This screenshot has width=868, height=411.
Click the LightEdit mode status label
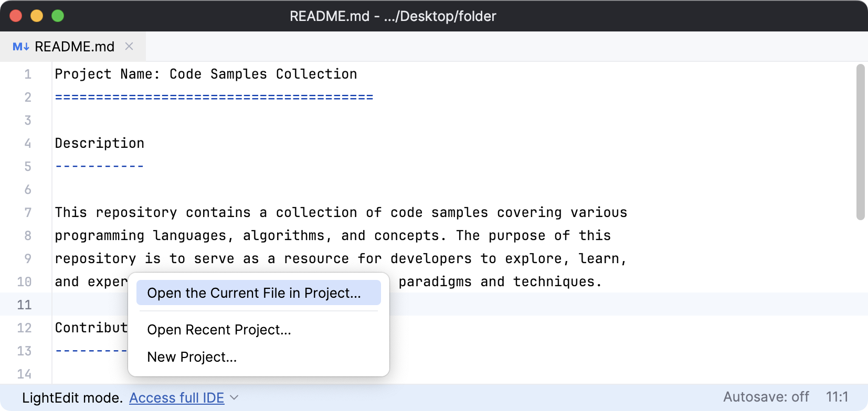[72, 398]
